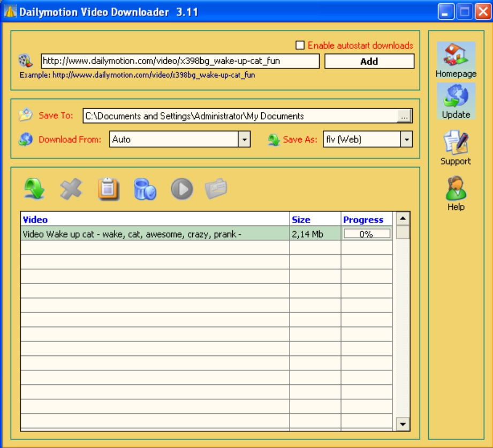Expand the Save As format dropdown
This screenshot has width=493, height=448.
406,140
